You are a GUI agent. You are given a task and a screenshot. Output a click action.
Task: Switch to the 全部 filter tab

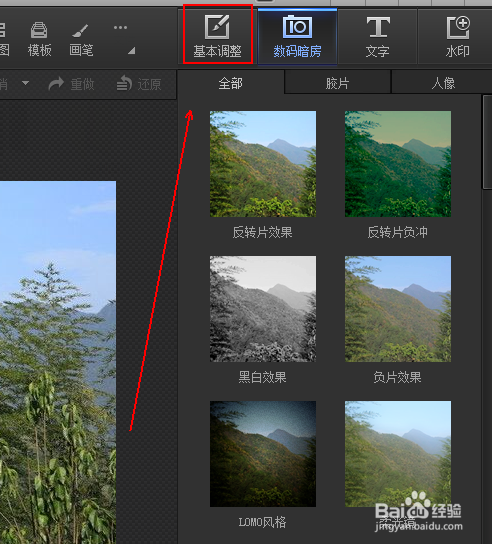pos(231,83)
